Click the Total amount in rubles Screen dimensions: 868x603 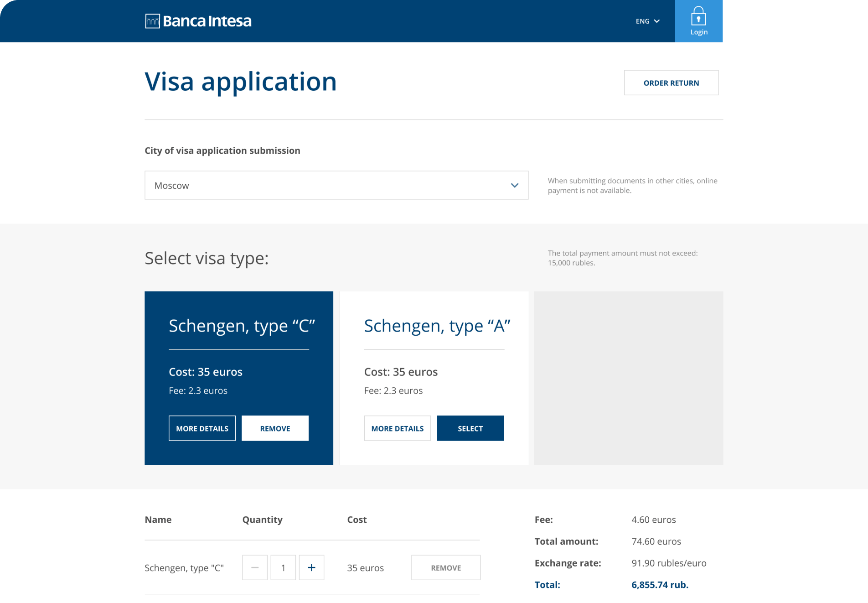tap(660, 585)
